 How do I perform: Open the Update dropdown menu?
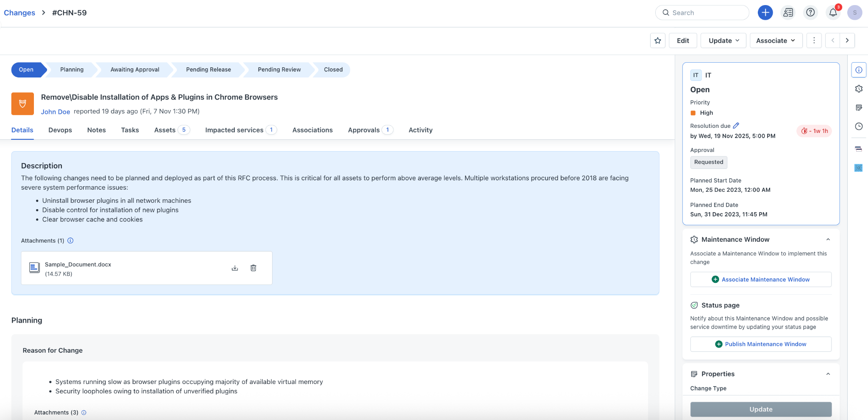tap(723, 41)
